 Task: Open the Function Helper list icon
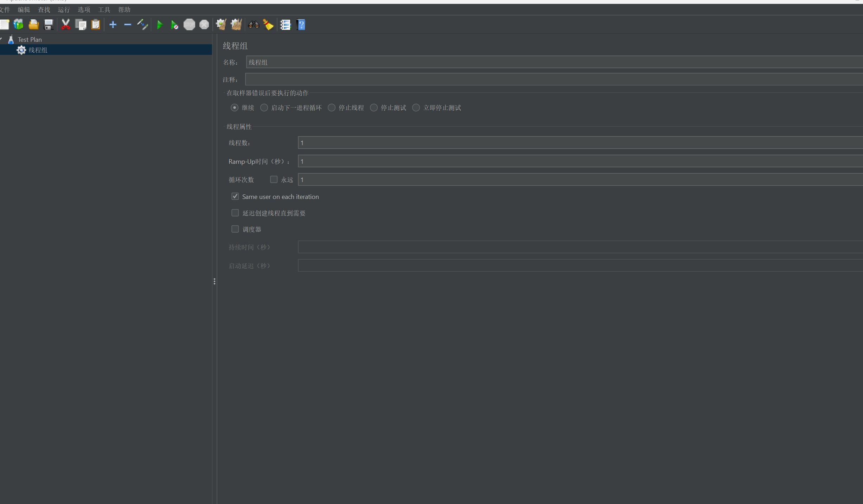(x=285, y=25)
